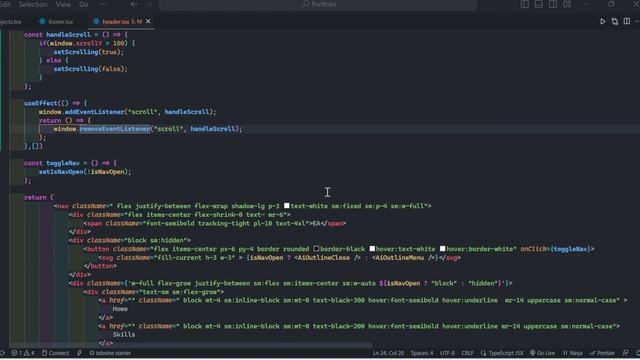Expand the overflow menu next to Go

[x=102, y=4]
